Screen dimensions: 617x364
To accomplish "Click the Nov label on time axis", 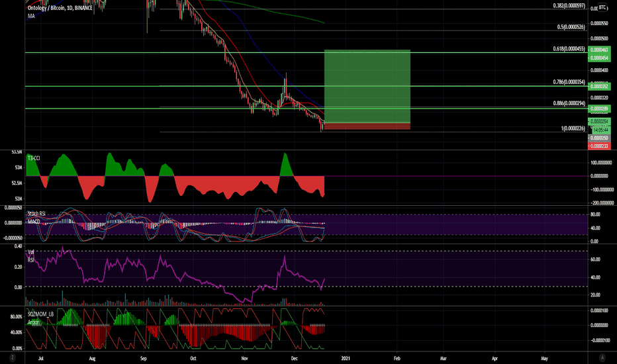I will (x=244, y=359).
